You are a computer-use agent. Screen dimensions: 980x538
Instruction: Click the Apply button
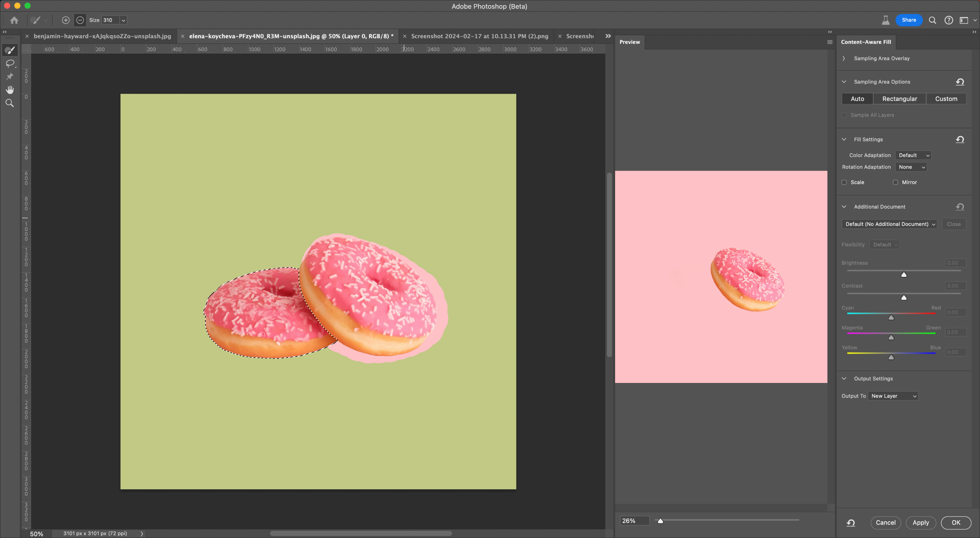(920, 522)
